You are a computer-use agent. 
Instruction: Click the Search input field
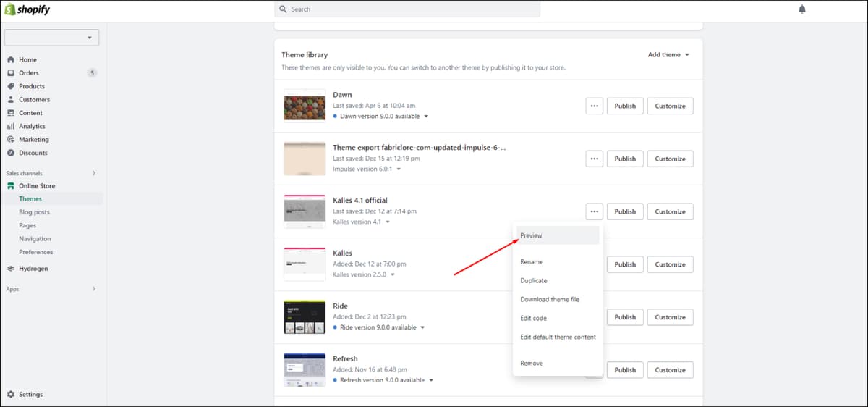point(407,9)
